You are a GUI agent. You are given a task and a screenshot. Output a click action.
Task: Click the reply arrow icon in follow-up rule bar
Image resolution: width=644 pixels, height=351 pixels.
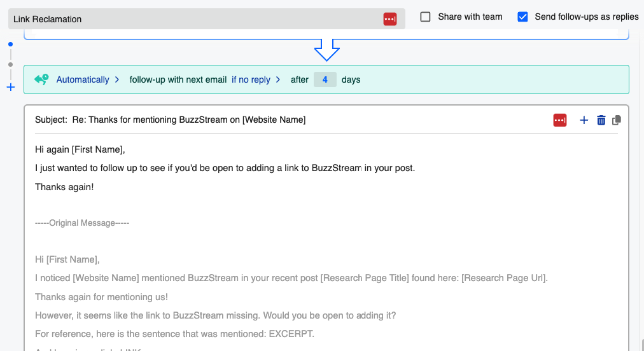coord(42,79)
